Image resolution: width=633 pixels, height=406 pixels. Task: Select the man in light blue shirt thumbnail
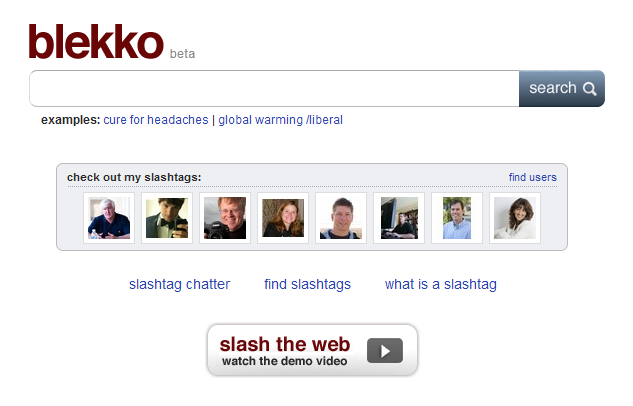[457, 218]
